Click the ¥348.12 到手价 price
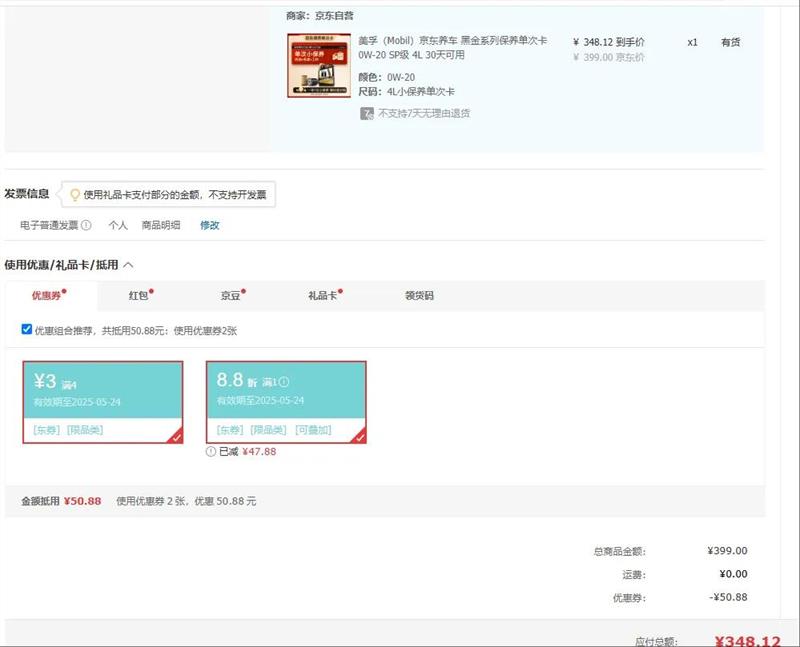 609,42
